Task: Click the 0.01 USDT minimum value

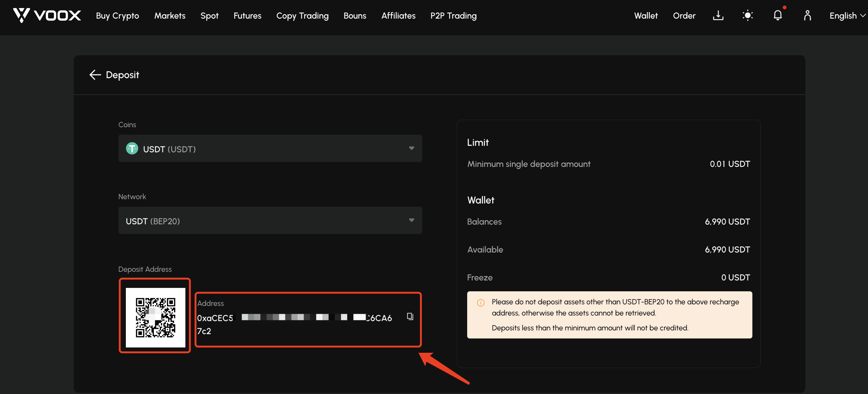Action: [729, 164]
